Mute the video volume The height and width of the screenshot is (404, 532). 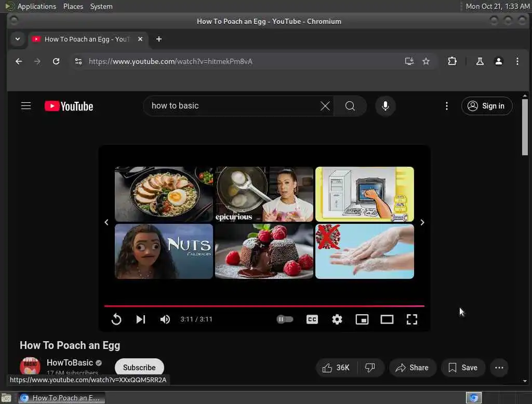[165, 319]
